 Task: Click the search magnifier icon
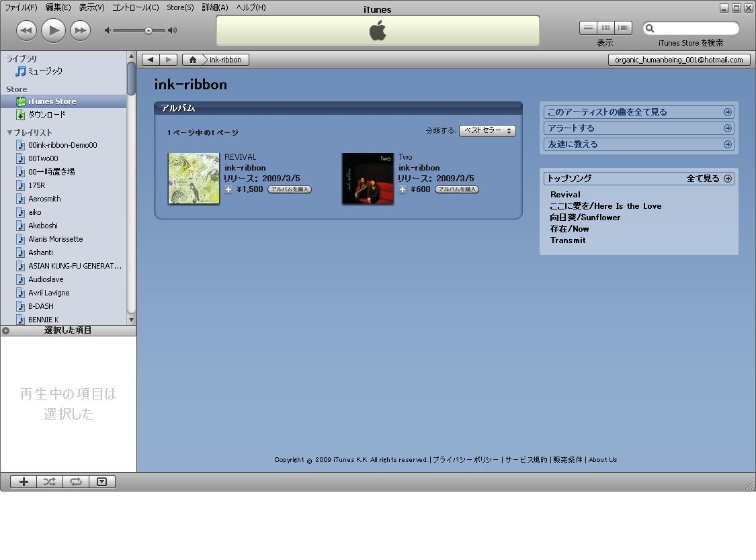650,28
